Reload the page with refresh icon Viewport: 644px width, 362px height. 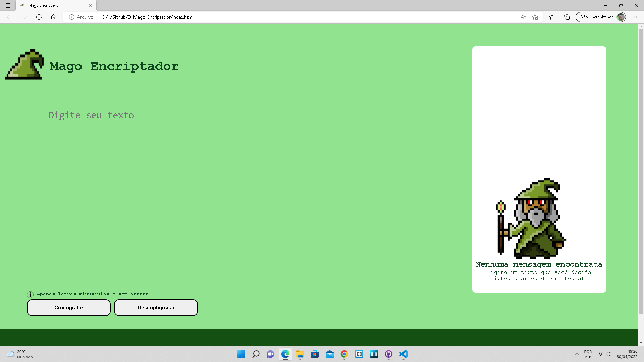point(39,17)
